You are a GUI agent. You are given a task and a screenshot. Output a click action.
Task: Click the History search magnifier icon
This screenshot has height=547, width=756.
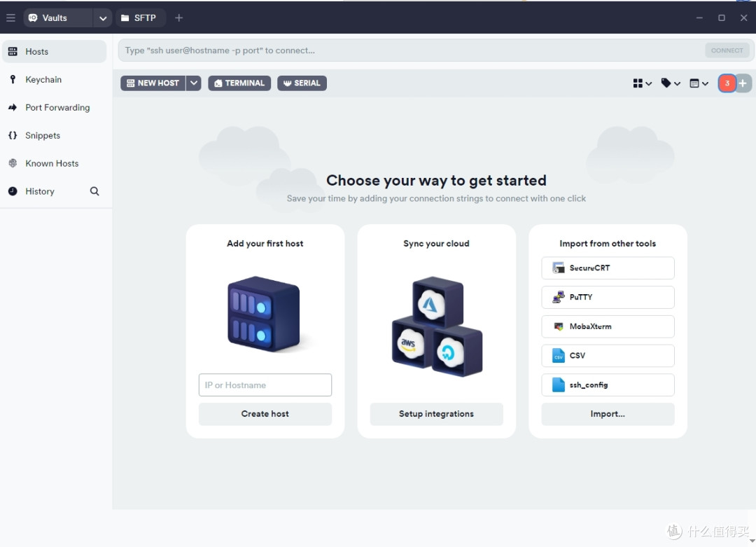[x=94, y=191]
